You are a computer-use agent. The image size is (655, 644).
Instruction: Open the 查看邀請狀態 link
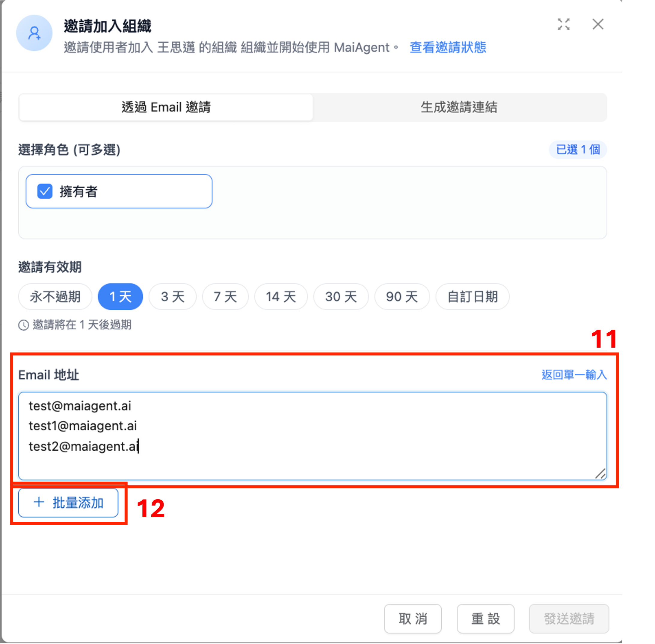click(x=447, y=47)
